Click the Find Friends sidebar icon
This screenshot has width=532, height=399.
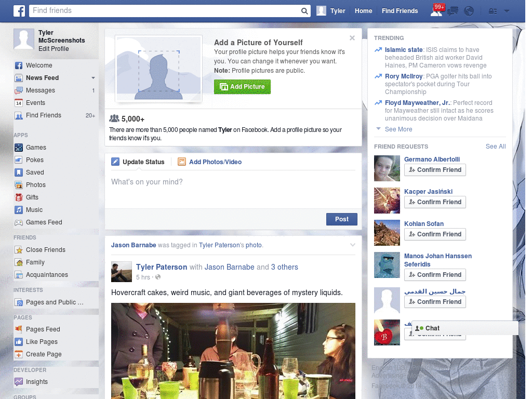pos(19,116)
